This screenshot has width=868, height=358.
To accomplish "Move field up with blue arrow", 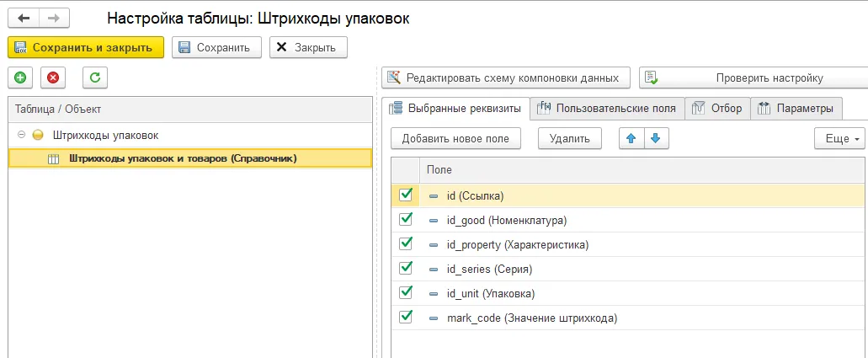I will 631,138.
